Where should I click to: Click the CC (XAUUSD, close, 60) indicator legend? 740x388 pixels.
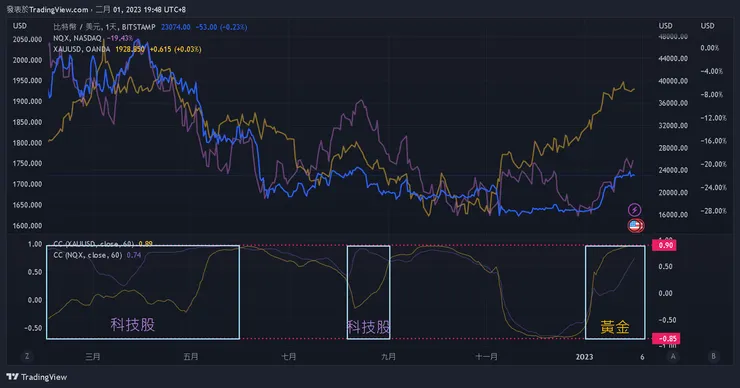(94, 244)
